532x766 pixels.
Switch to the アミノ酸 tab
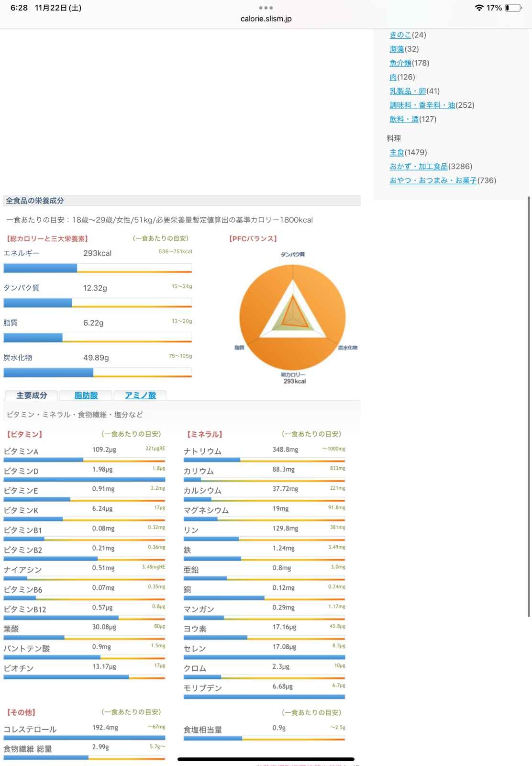coord(140,395)
